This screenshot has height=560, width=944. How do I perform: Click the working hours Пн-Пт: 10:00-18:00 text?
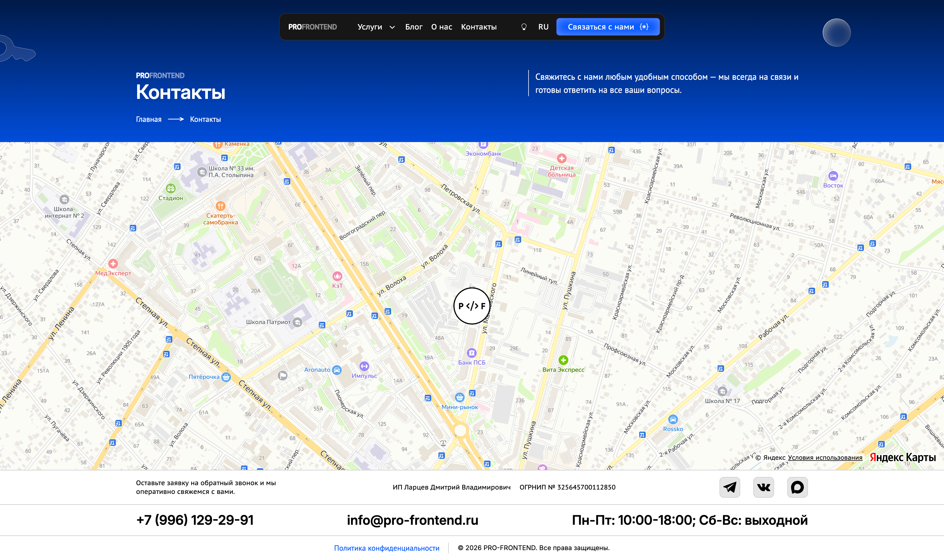690,520
